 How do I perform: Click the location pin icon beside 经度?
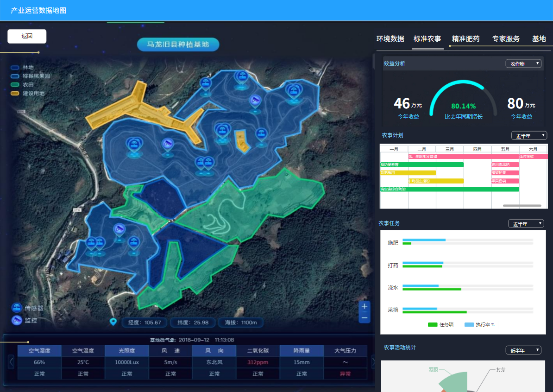click(113, 322)
